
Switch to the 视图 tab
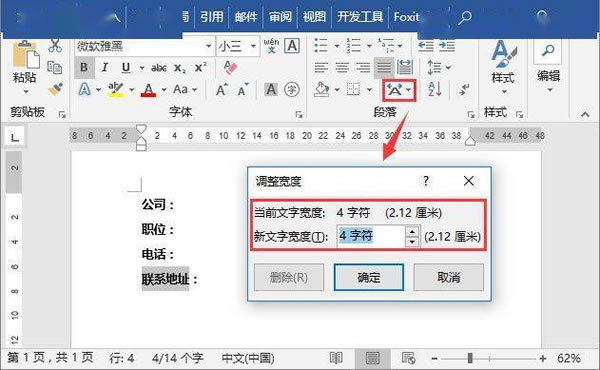pos(314,17)
